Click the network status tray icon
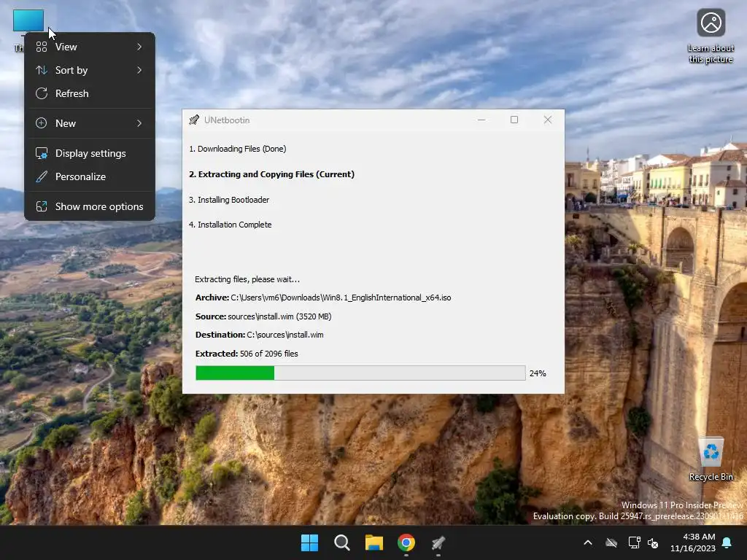Image resolution: width=747 pixels, height=560 pixels. (x=634, y=542)
